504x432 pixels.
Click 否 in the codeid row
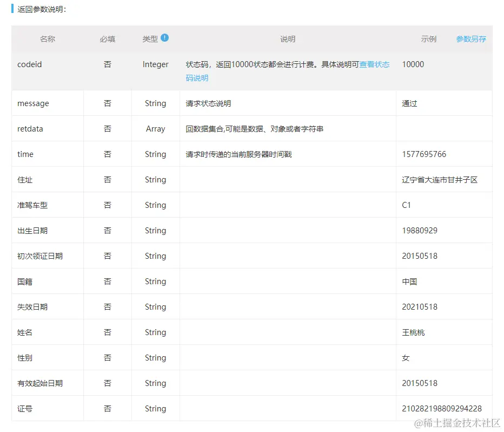pos(108,64)
